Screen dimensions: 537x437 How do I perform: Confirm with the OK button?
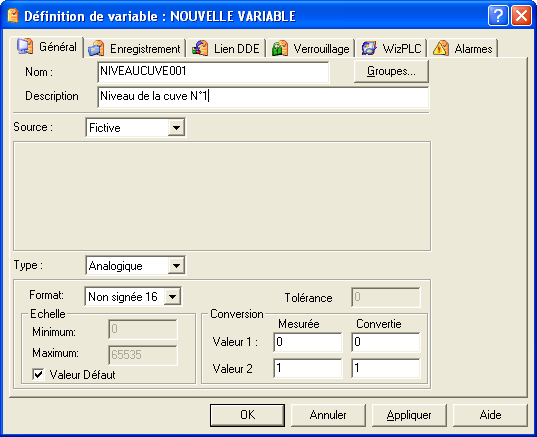click(x=247, y=415)
